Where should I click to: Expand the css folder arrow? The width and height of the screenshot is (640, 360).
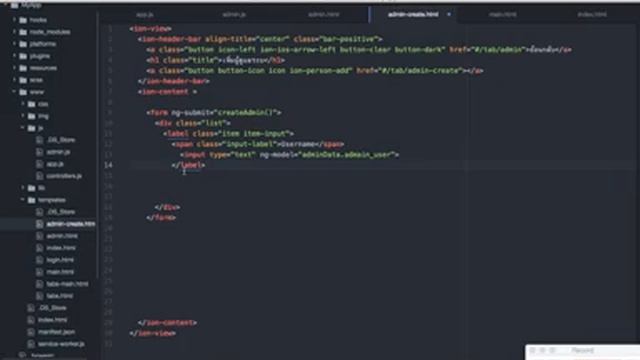tap(23, 104)
